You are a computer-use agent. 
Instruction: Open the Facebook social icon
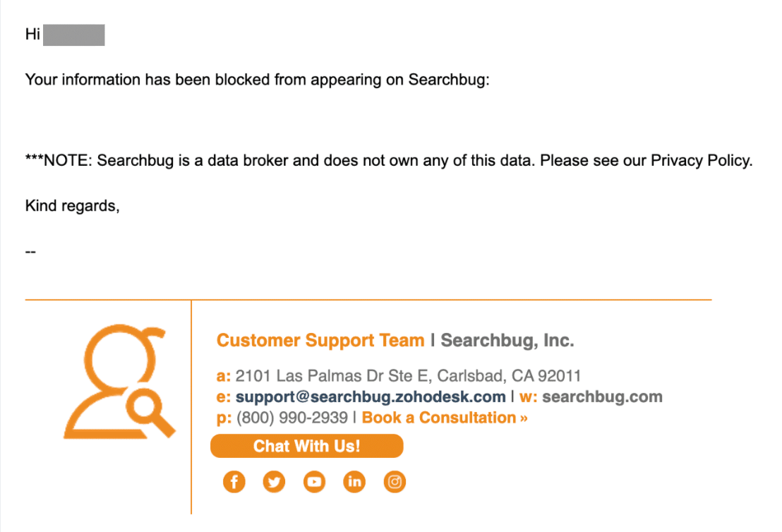pos(234,482)
